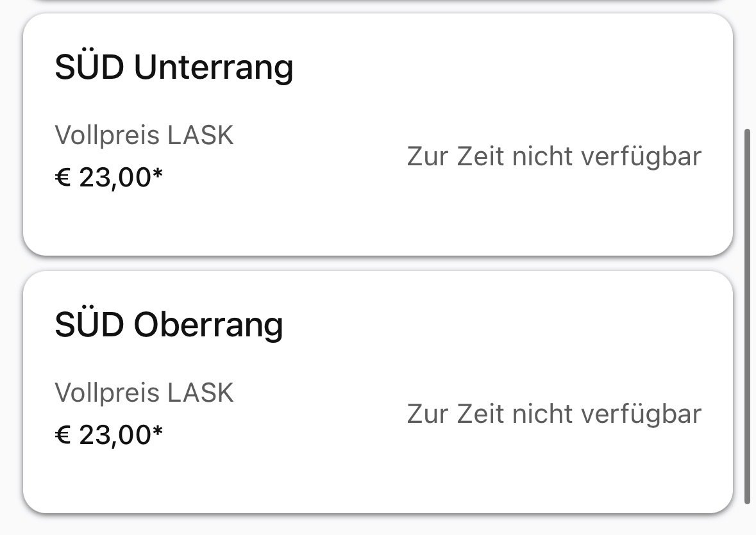This screenshot has width=756, height=535.
Task: Click the partially visible card at top edge
Action: click(x=378, y=2)
